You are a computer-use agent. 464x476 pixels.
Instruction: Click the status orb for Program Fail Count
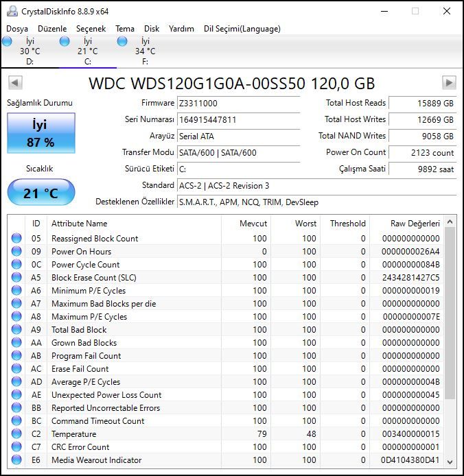tap(16, 355)
